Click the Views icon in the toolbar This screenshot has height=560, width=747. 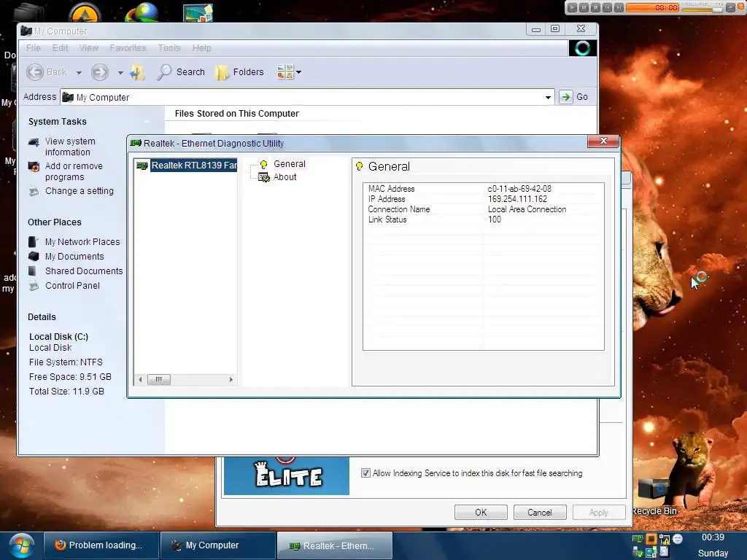[x=285, y=72]
